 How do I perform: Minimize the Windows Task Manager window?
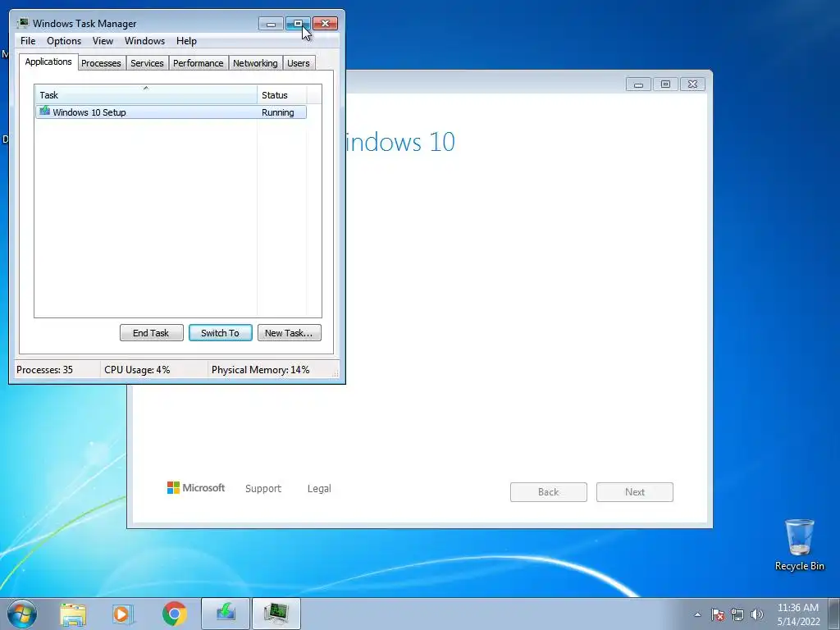point(271,24)
